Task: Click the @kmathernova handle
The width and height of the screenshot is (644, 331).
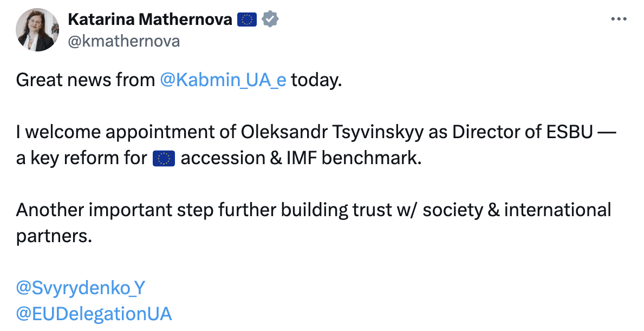Action: [123, 41]
